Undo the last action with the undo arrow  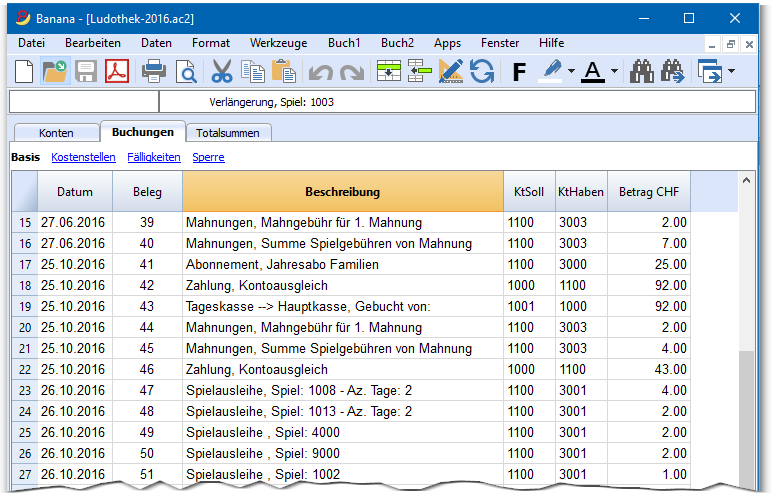pos(321,72)
